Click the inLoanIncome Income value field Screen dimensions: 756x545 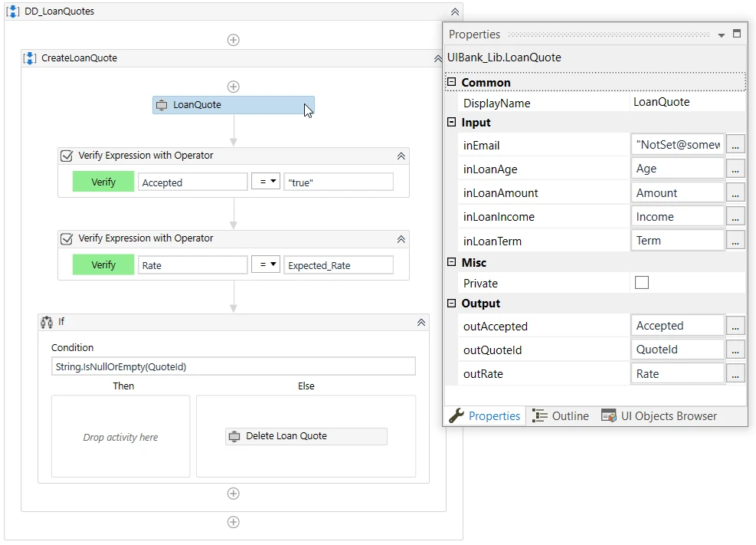point(677,217)
